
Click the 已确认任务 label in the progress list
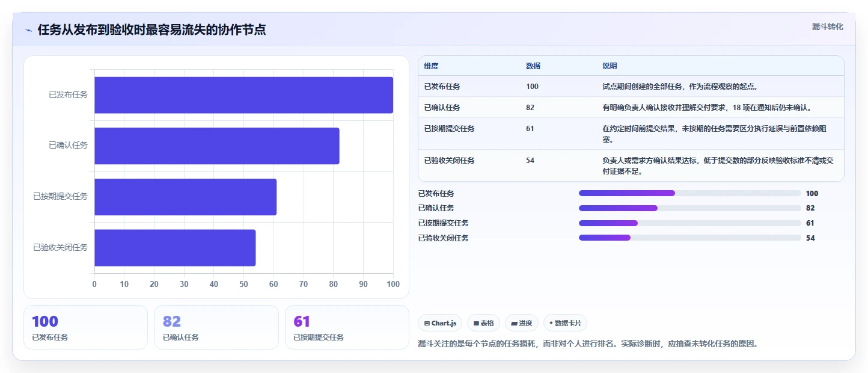click(x=436, y=208)
